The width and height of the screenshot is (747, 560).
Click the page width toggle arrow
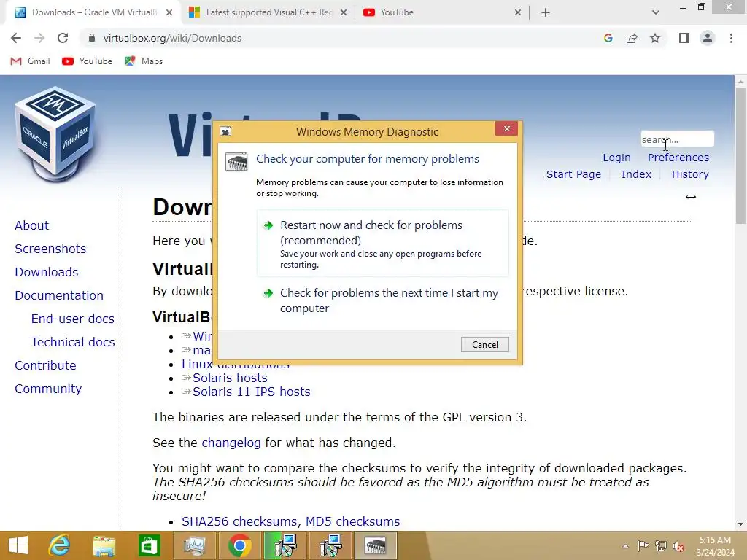tap(691, 197)
